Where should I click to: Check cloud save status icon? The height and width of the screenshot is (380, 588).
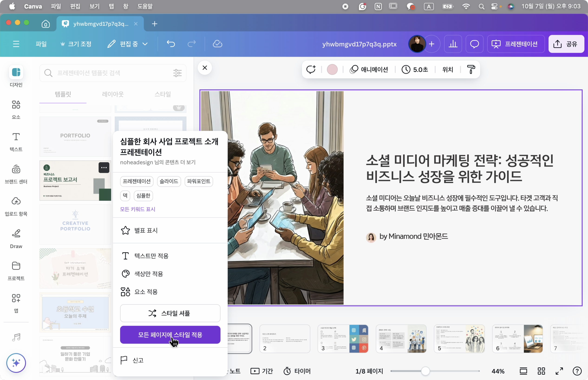click(218, 44)
